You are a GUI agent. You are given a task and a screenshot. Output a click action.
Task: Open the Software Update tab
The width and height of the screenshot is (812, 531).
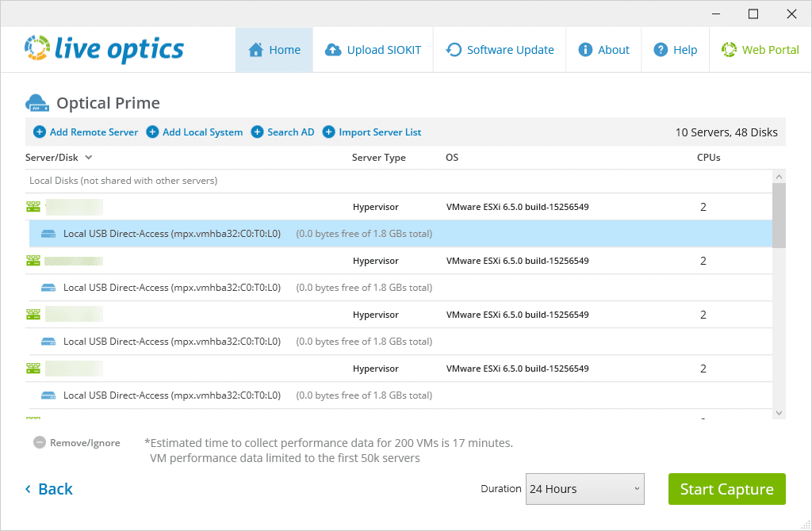(500, 50)
